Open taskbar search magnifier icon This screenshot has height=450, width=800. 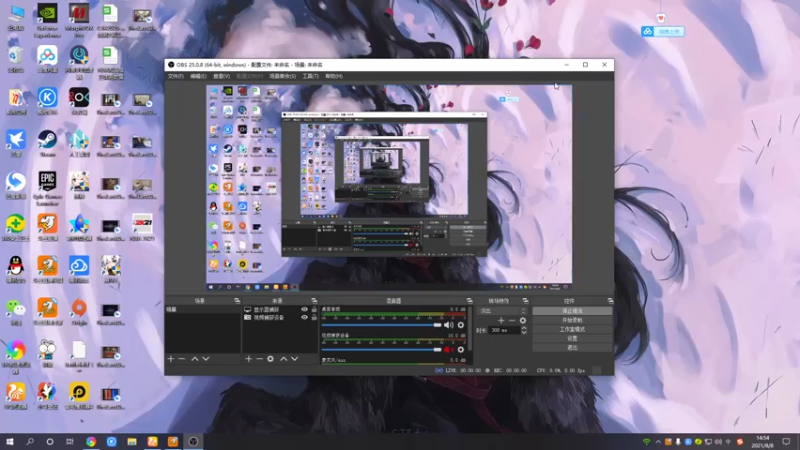pyautogui.click(x=30, y=441)
